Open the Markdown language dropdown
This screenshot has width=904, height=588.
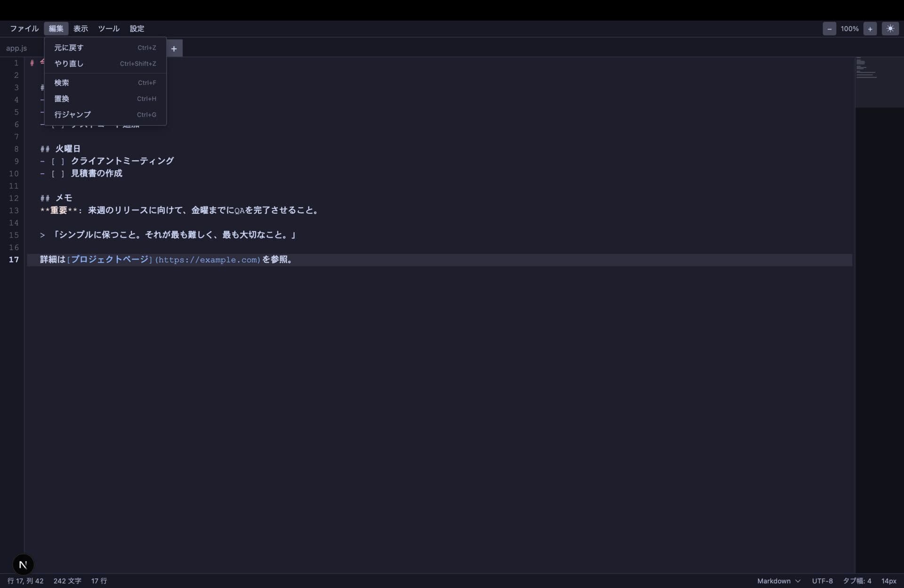pyautogui.click(x=778, y=581)
